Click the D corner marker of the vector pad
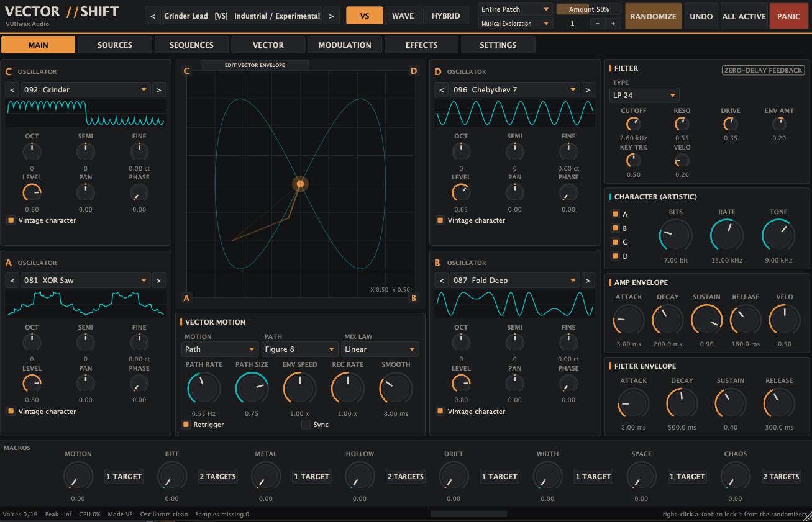 (x=414, y=71)
